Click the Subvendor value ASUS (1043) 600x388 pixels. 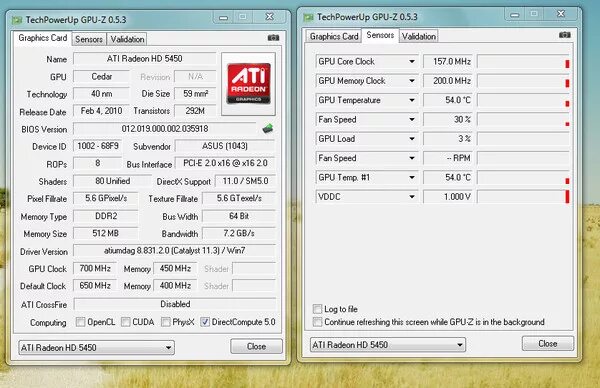pos(225,146)
